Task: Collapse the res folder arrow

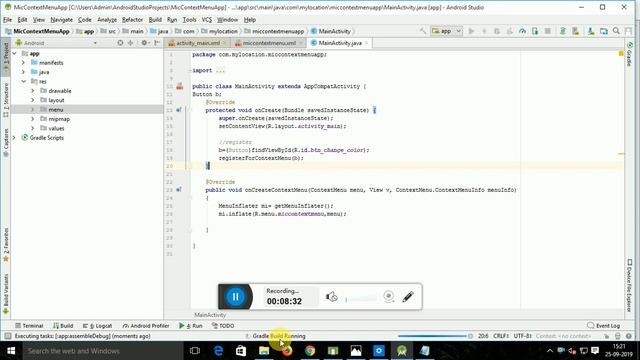Action: click(23, 82)
